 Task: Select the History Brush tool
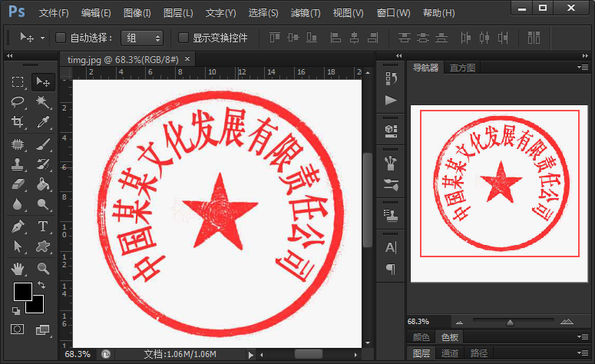(43, 164)
